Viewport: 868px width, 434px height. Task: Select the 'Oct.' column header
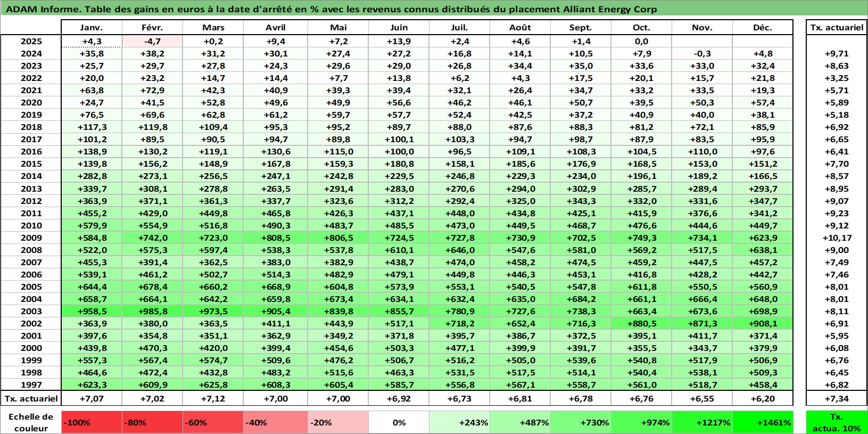click(642, 28)
